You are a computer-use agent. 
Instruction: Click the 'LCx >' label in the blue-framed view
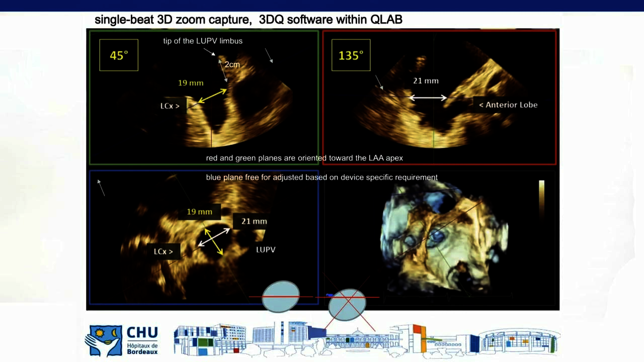[164, 251]
